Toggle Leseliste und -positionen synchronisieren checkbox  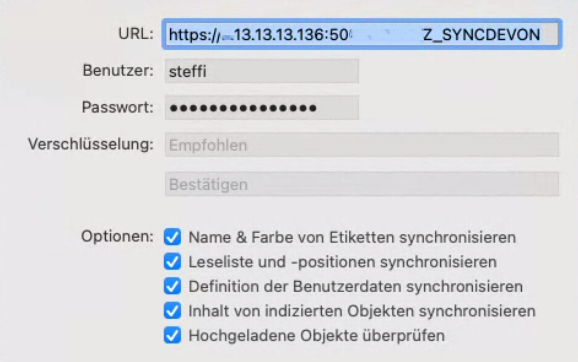(173, 262)
